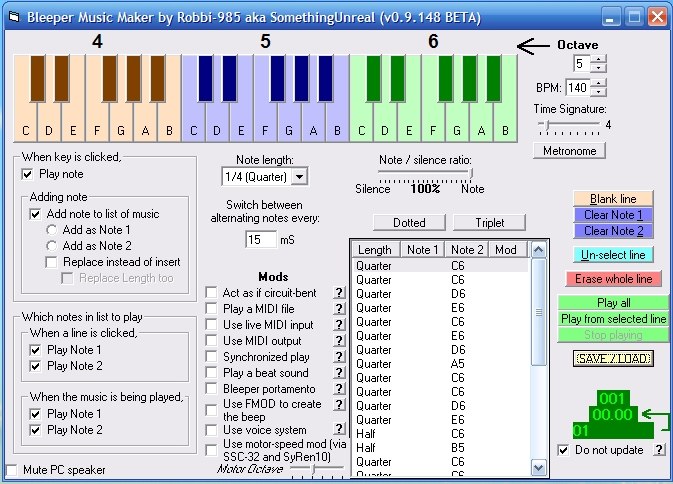The image size is (673, 484).
Task: Click the help icon beside Use voice system
Action: [339, 429]
